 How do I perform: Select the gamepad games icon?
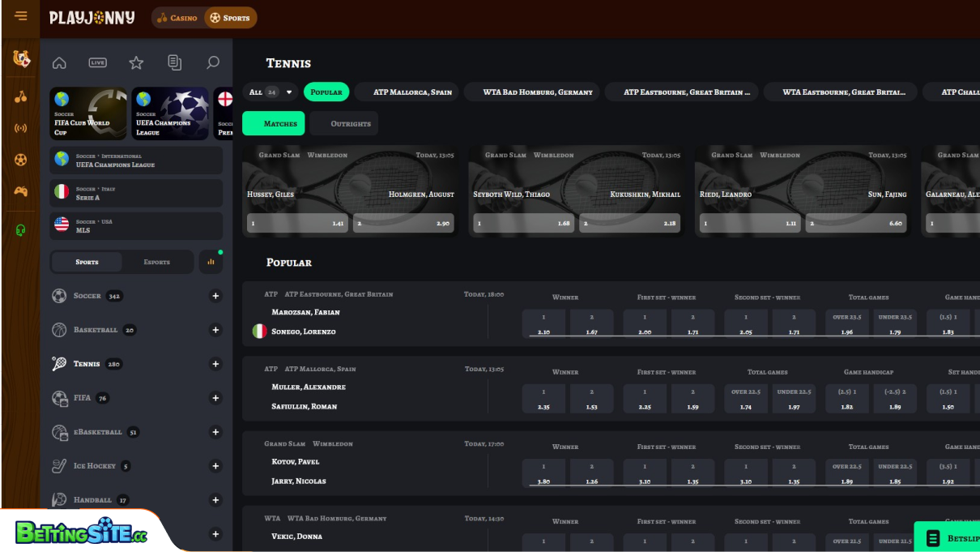coord(20,191)
